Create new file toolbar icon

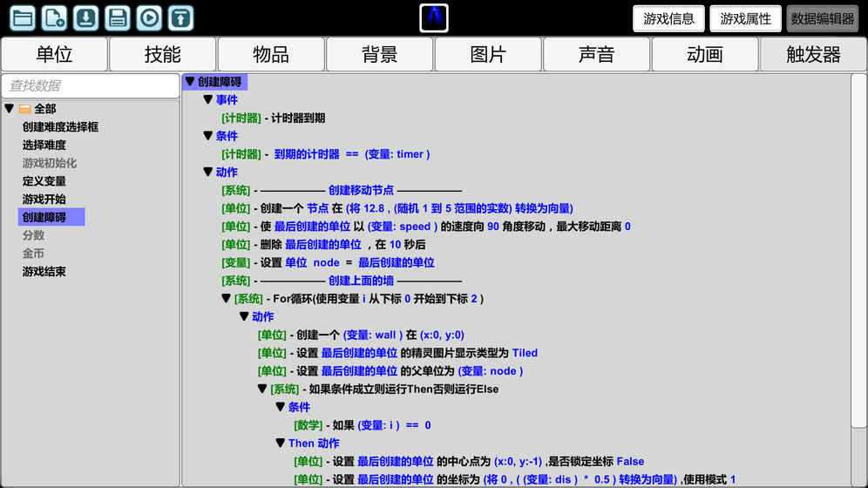[x=54, y=18]
